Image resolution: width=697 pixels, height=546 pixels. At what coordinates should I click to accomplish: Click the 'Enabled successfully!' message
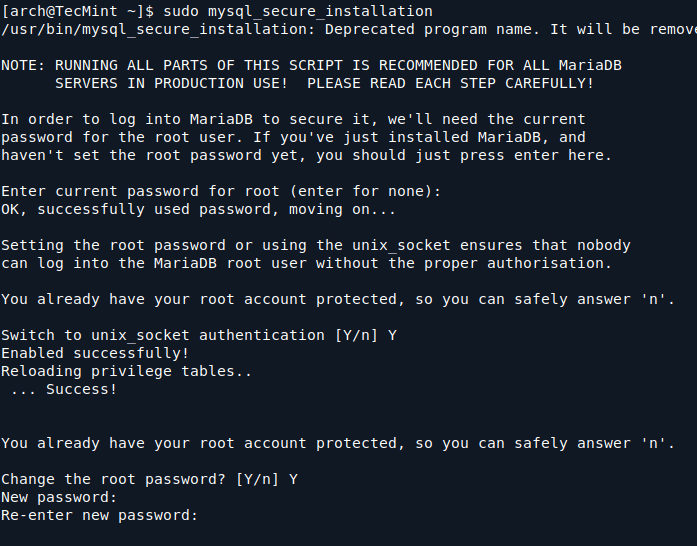(95, 353)
